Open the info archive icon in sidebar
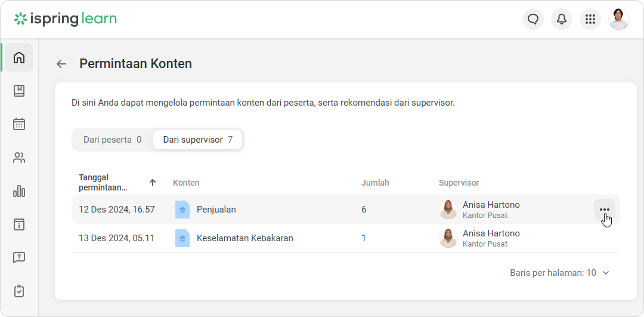Viewport: 644px width, 317px height. click(19, 224)
